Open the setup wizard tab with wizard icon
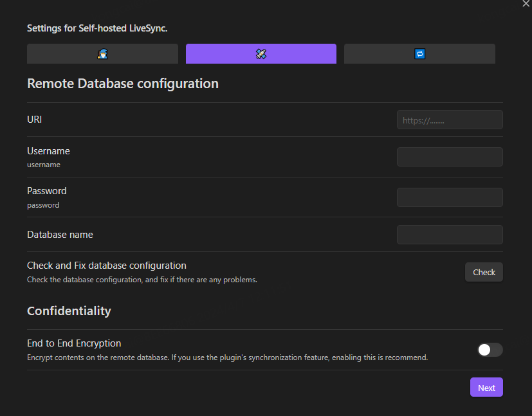Viewport: 532px width, 416px height. pyautogui.click(x=102, y=54)
